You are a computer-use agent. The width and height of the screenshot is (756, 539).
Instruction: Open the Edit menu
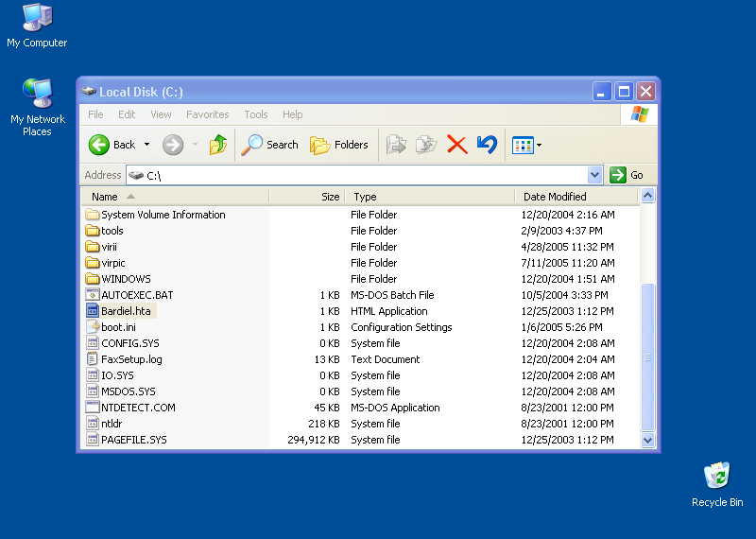click(x=127, y=114)
